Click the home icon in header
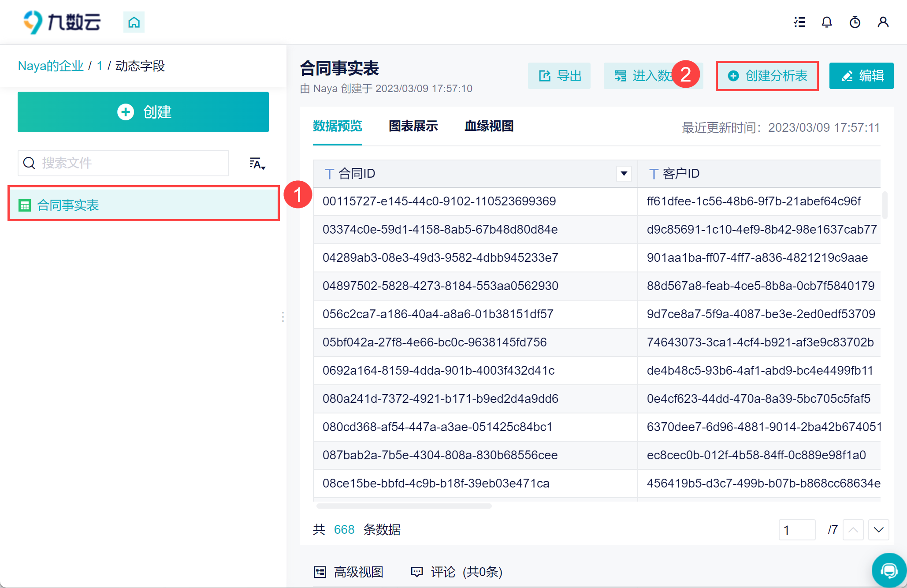This screenshot has width=907, height=588. point(134,22)
